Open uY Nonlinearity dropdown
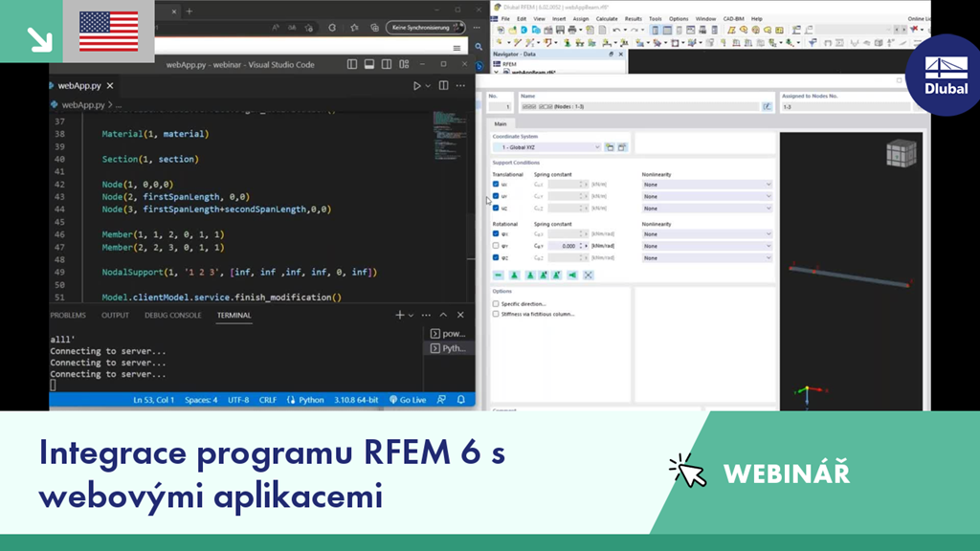 pyautogui.click(x=707, y=196)
